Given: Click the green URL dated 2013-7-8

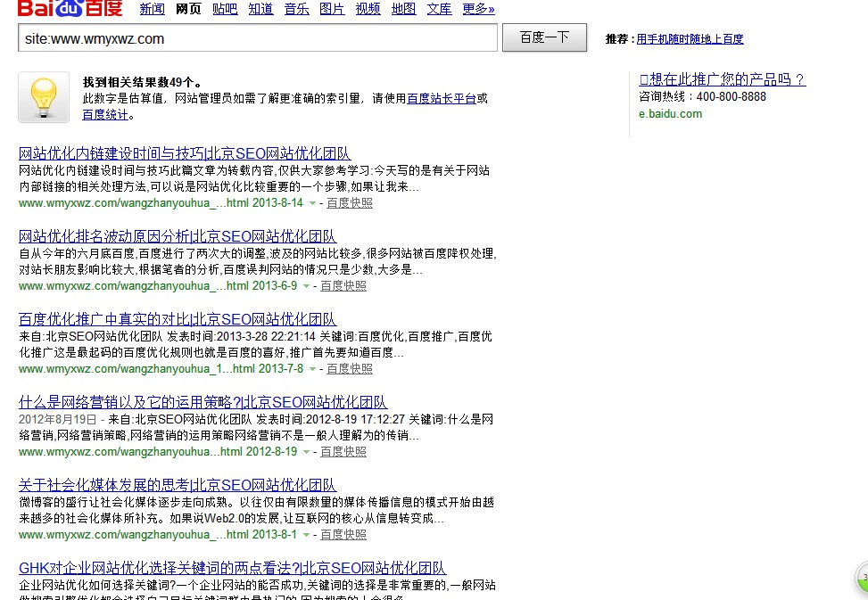Looking at the screenshot, I should point(161,369).
